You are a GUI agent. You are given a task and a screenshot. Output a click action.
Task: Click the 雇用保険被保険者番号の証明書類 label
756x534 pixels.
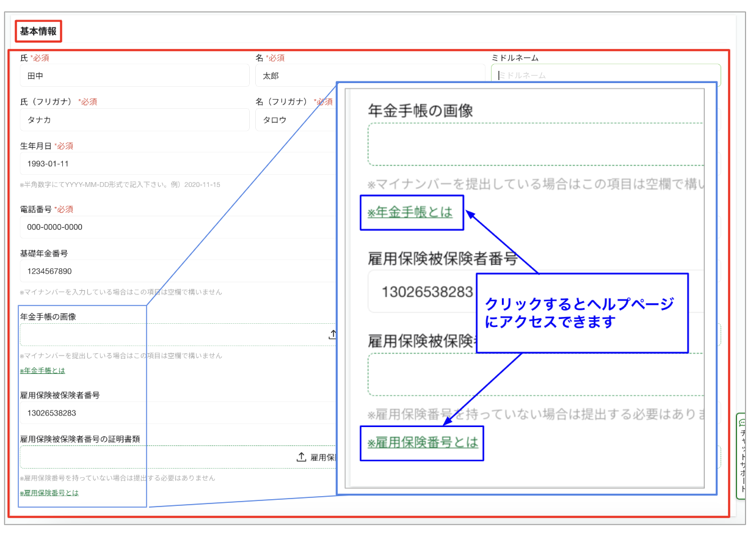80,439
